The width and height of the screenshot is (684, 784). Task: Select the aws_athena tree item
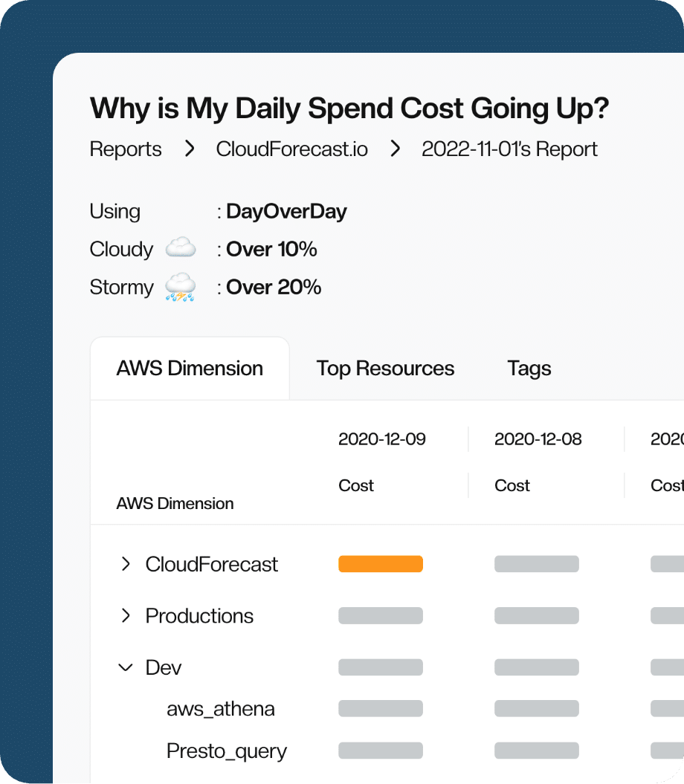220,709
